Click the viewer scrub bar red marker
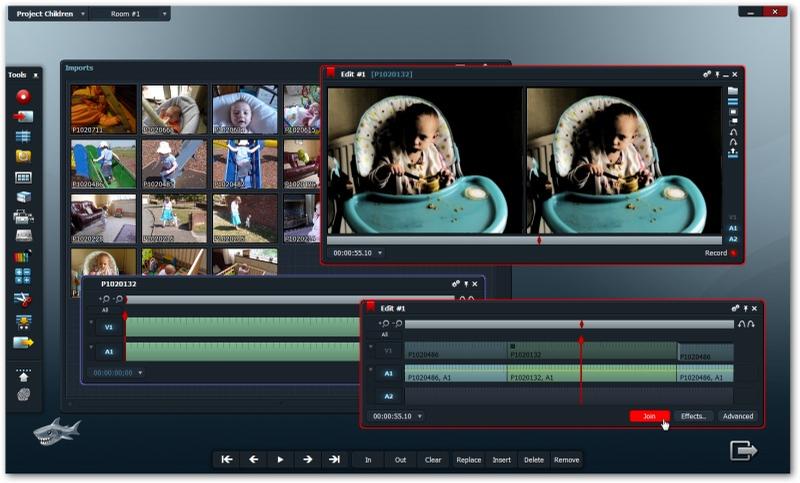Screen dimensions: 800x483 (539, 241)
